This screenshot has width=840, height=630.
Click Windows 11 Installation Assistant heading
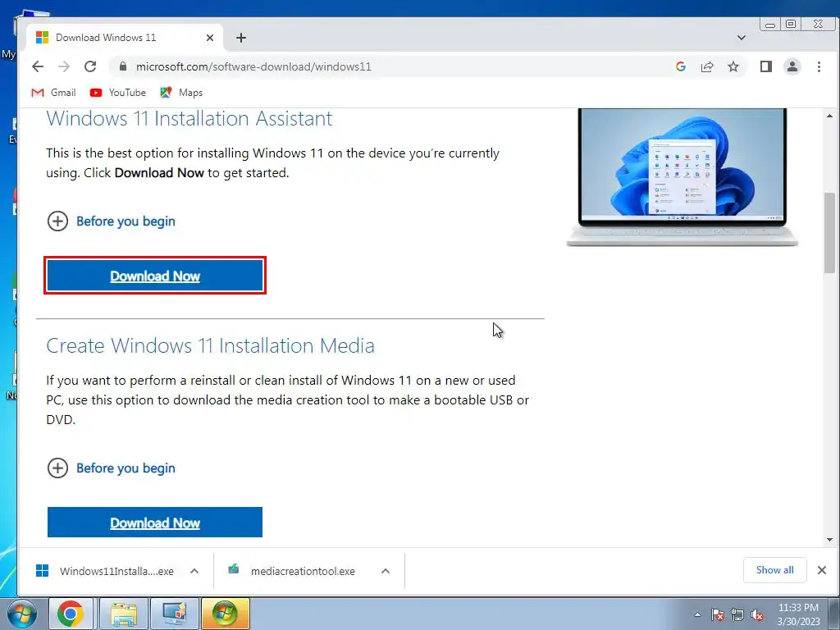[x=189, y=118]
